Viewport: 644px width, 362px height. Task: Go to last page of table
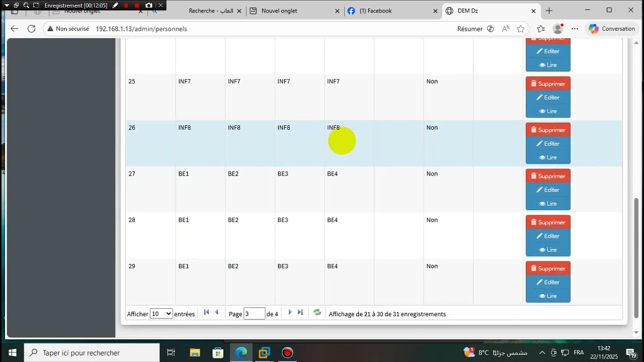click(x=300, y=312)
